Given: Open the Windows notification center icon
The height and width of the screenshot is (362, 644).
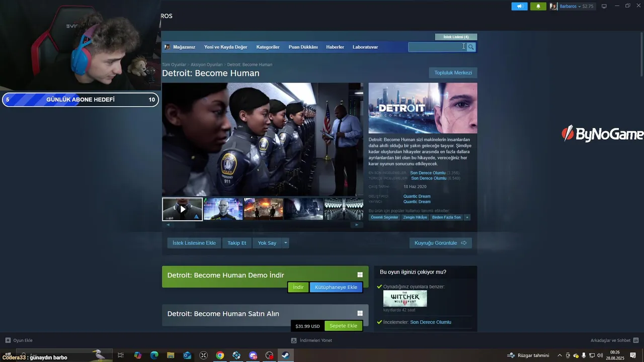Looking at the screenshot, I should point(633,355).
